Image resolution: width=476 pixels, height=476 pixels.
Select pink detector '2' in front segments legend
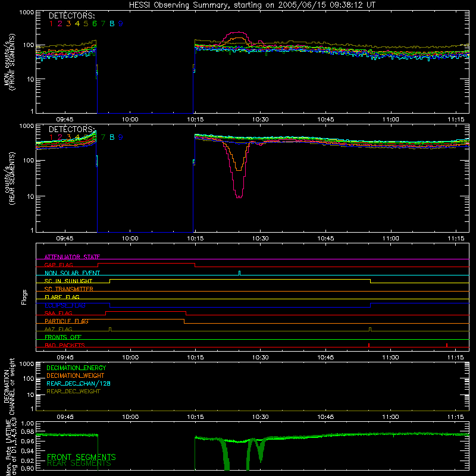coord(60,24)
